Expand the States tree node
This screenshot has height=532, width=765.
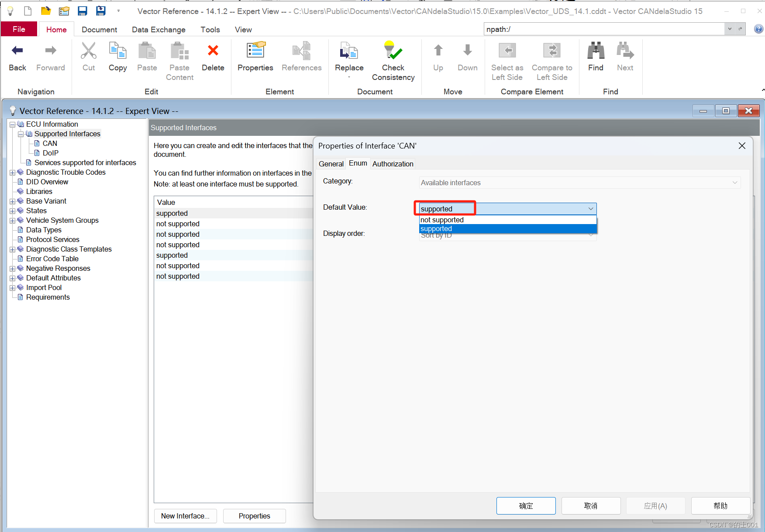[x=13, y=211]
